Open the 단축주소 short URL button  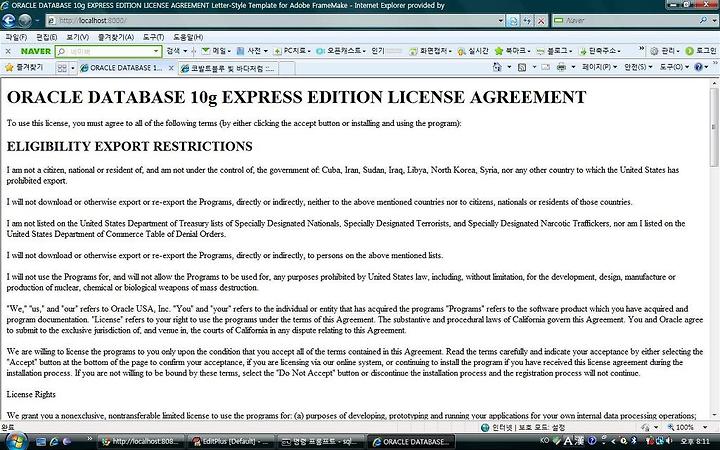pos(601,51)
